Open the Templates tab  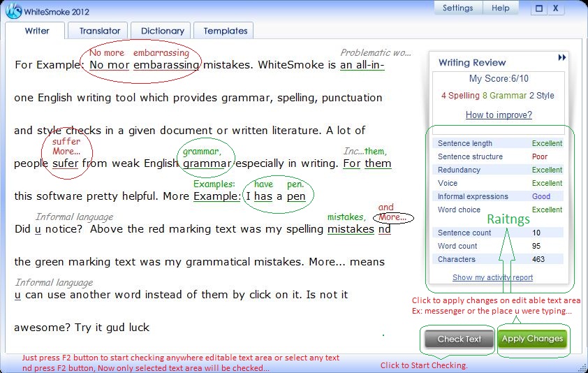[225, 31]
